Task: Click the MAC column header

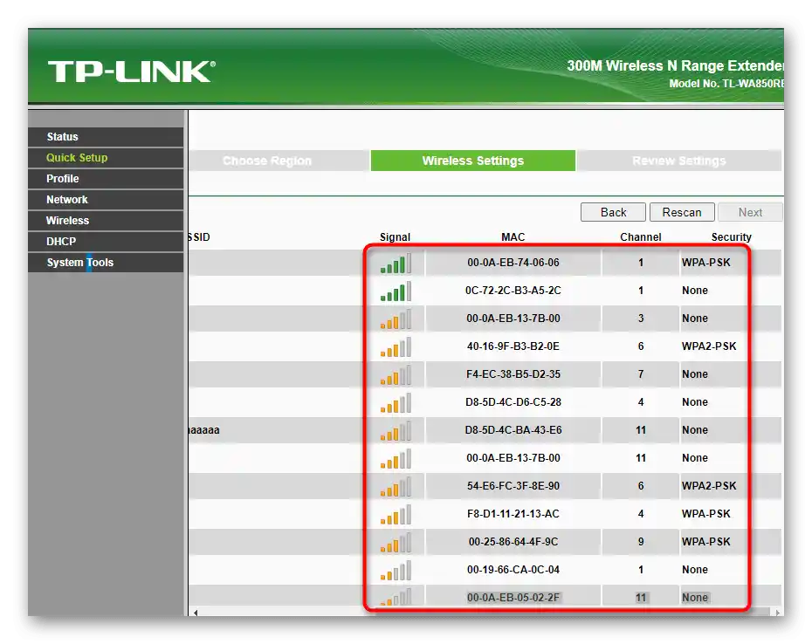Action: click(513, 237)
